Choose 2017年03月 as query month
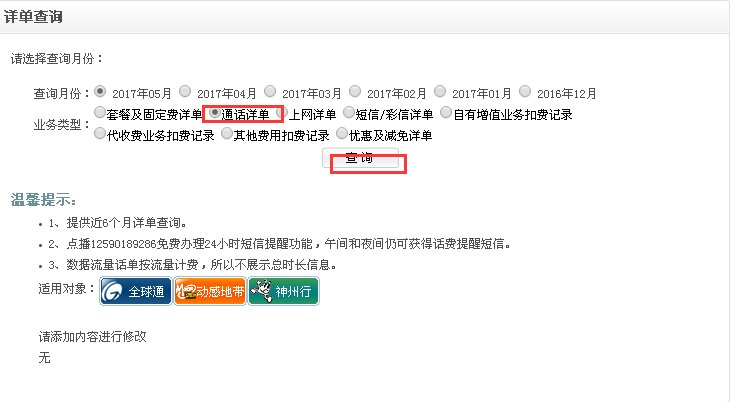752x402 pixels. 270,91
